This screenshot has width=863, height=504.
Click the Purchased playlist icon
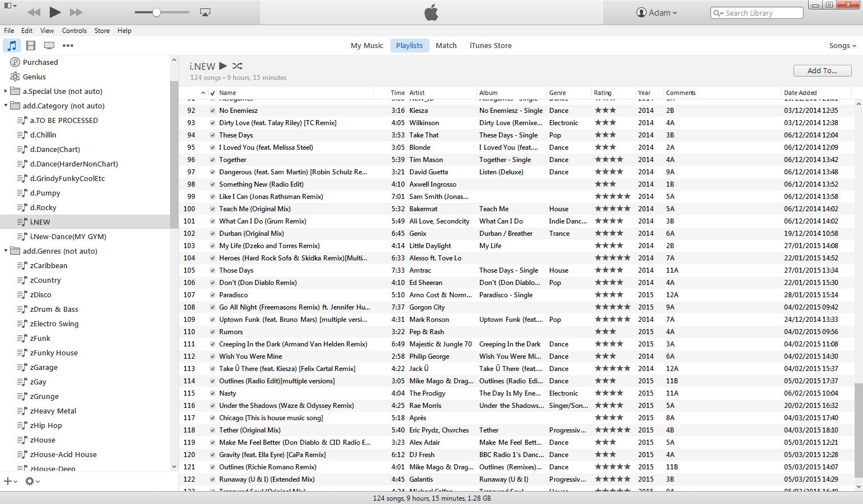click(15, 62)
